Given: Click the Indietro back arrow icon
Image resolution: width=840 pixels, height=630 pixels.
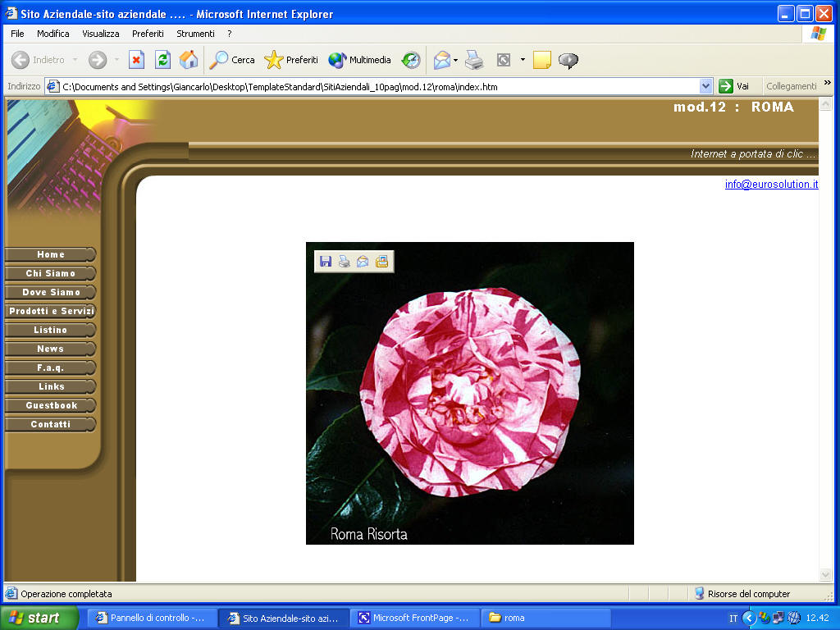Looking at the screenshot, I should pyautogui.click(x=21, y=60).
